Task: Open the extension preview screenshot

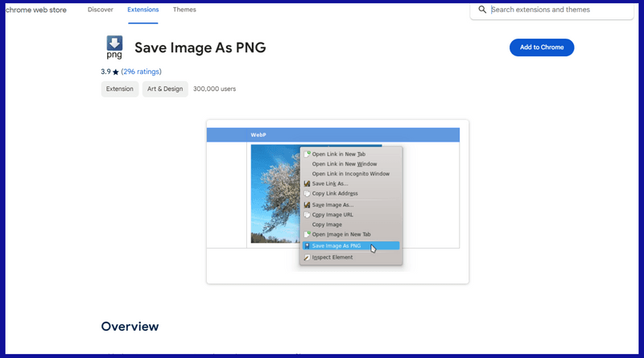Action: click(x=337, y=202)
